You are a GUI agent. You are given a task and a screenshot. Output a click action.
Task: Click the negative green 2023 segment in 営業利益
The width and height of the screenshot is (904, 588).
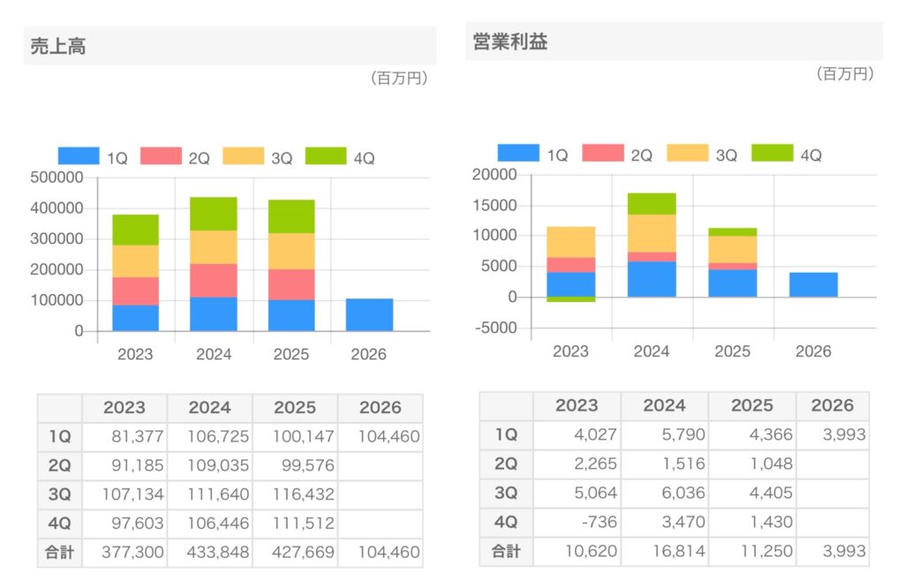tap(570, 299)
